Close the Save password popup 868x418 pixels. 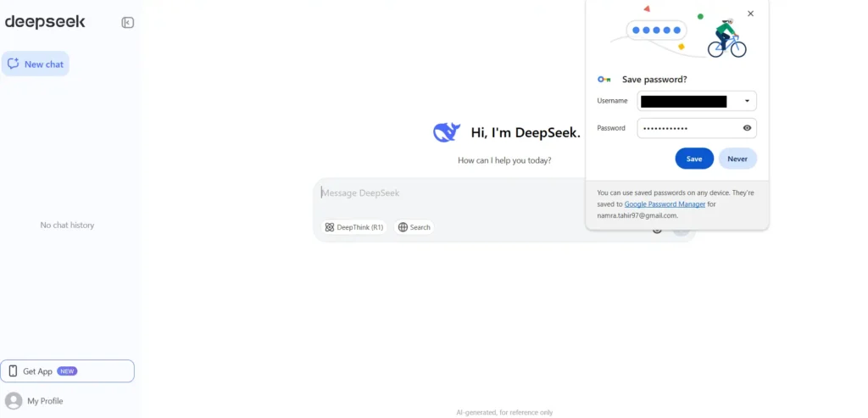751,14
